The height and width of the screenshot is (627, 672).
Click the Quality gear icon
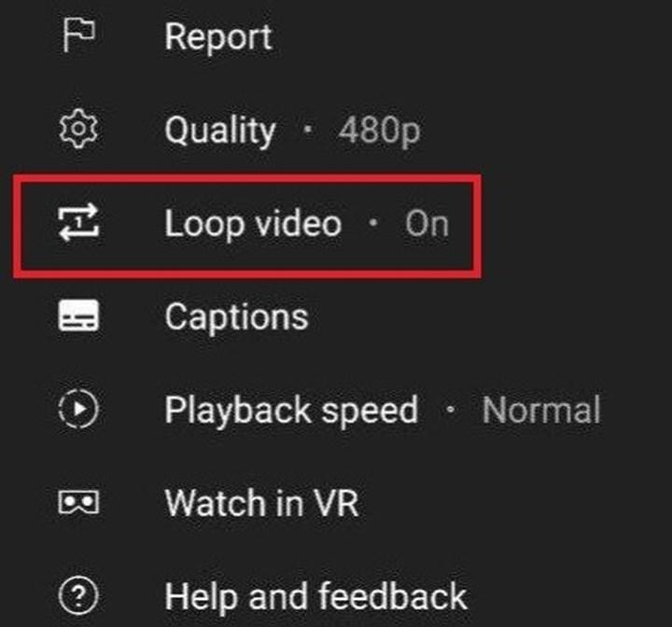77,130
